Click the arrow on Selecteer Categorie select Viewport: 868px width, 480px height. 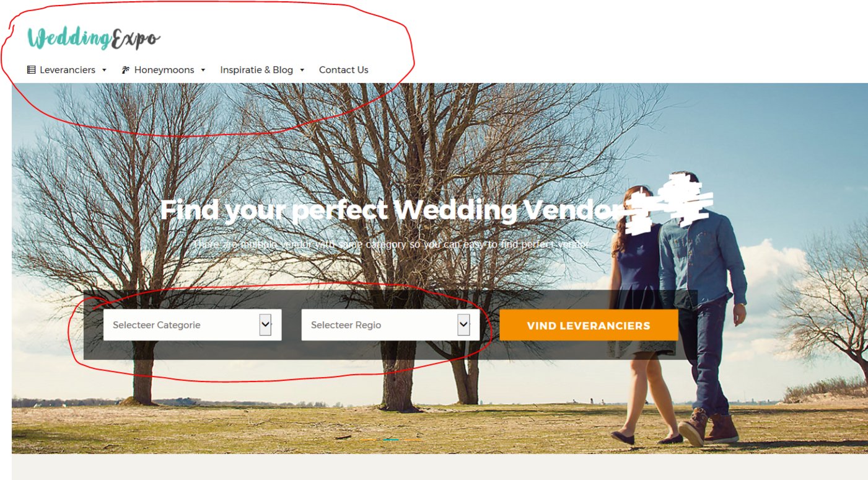tap(265, 325)
